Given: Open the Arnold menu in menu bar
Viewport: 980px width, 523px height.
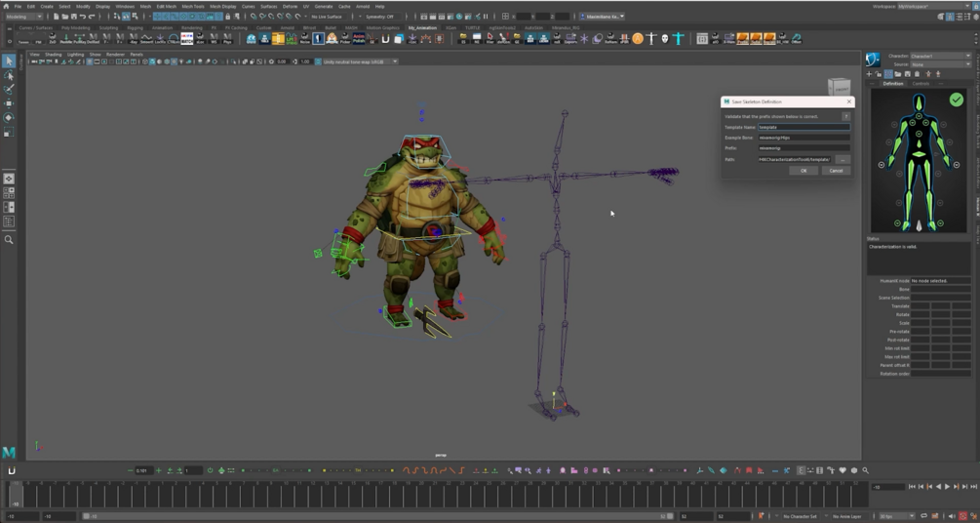Looking at the screenshot, I should [x=363, y=6].
